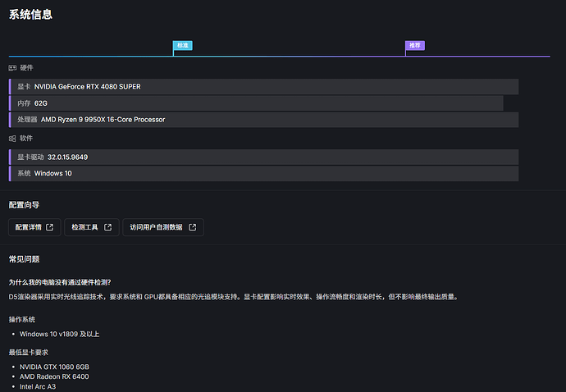
Task: Click Windows 10 v1809 及以上 list item
Action: pyautogui.click(x=60, y=335)
